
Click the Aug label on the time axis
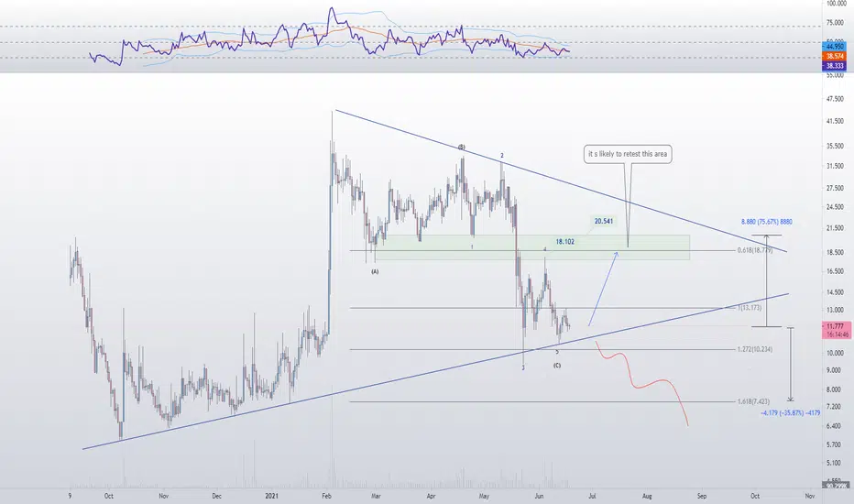coord(647,496)
